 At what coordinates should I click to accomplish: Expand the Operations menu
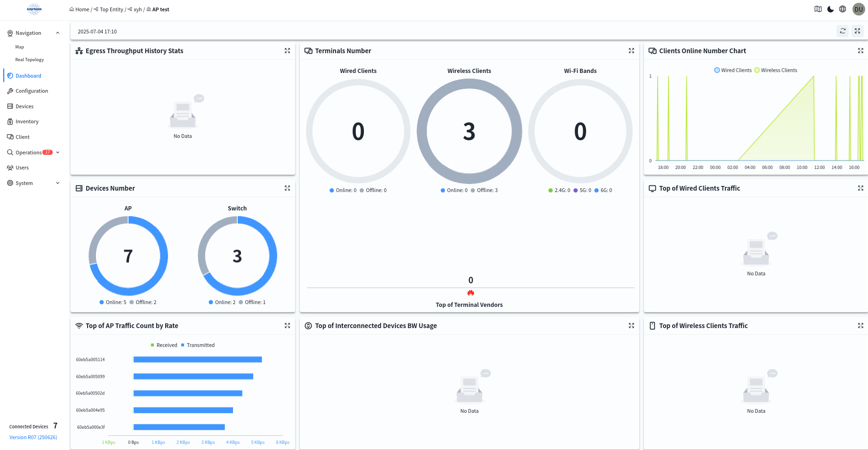point(57,153)
